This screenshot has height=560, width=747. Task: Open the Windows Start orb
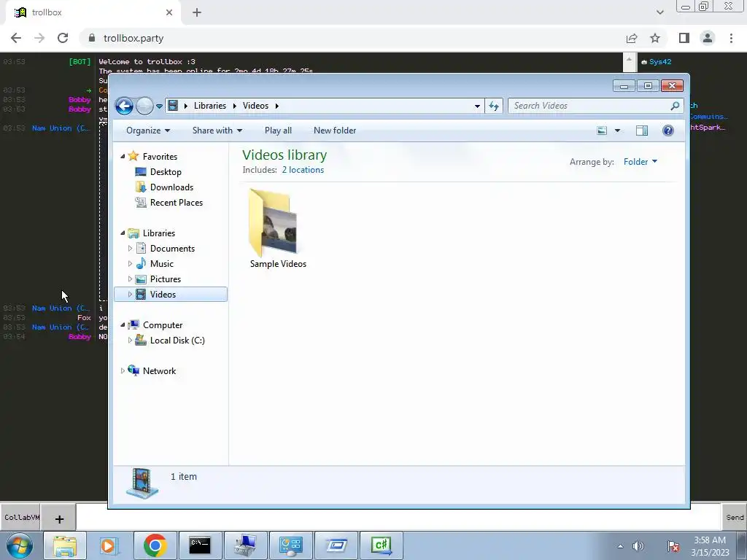pyautogui.click(x=20, y=545)
